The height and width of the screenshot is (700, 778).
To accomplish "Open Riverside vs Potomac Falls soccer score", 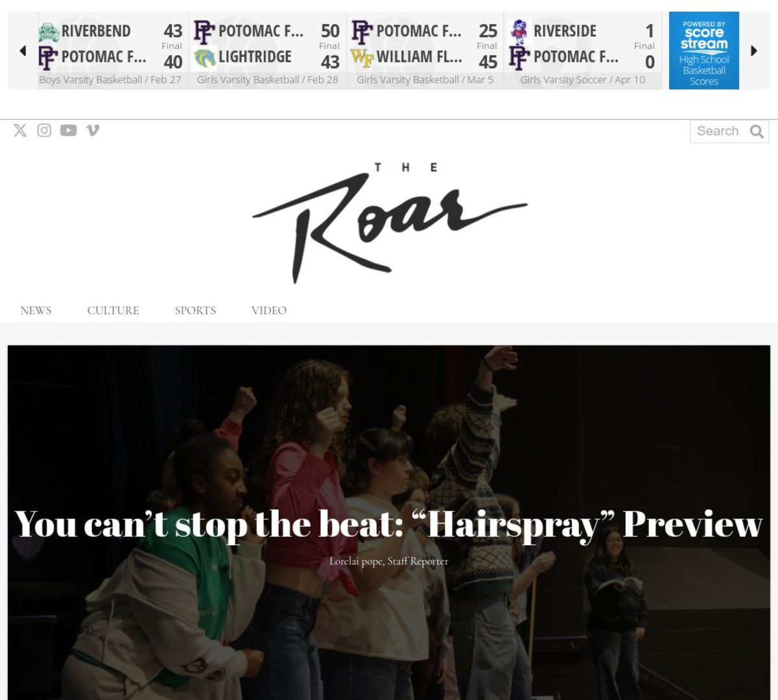I will tap(582, 51).
